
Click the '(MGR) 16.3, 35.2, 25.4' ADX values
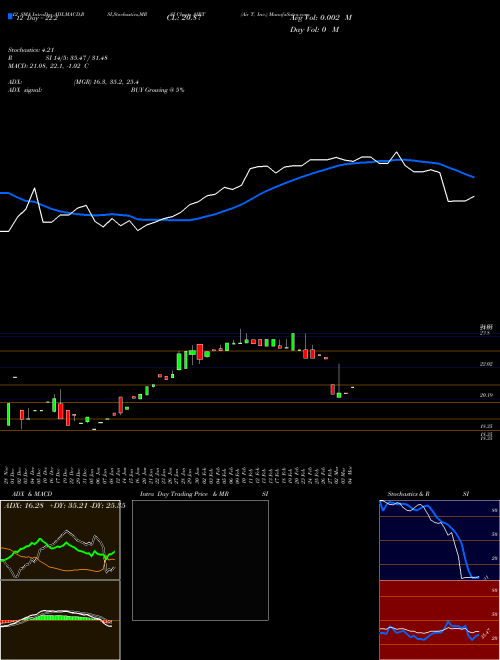pos(106,82)
